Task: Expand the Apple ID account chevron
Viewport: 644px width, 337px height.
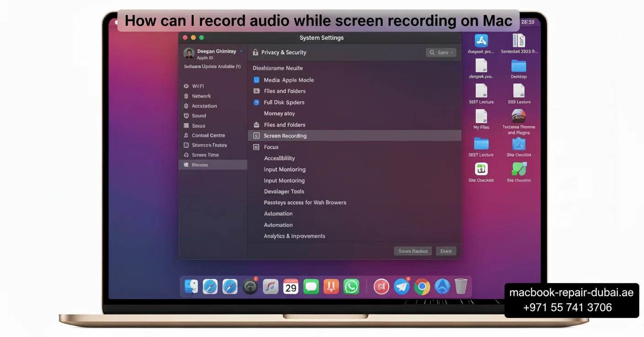Action: [241, 51]
